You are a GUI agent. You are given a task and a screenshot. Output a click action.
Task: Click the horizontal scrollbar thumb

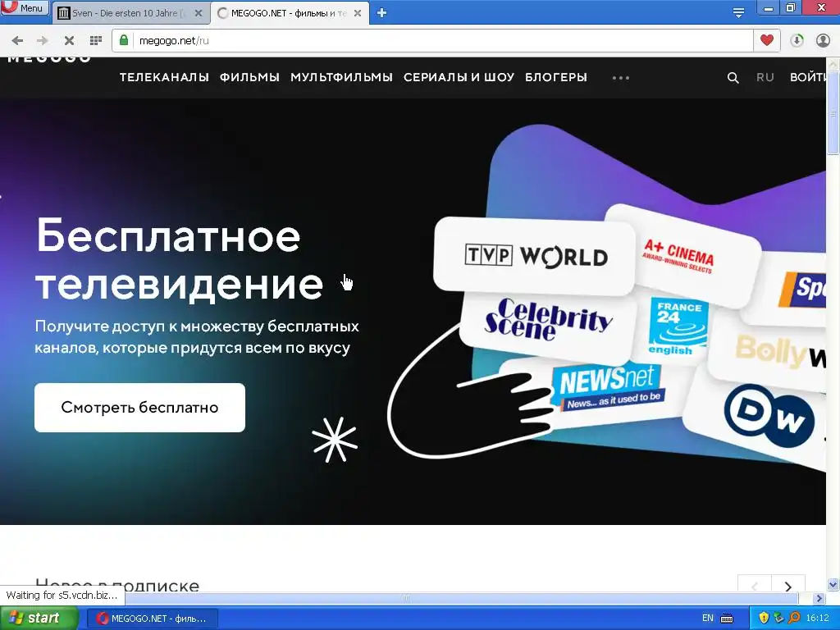click(x=405, y=598)
